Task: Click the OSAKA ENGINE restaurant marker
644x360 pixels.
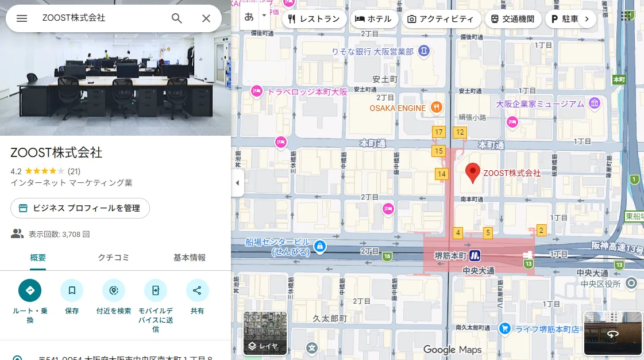Action: click(x=436, y=108)
